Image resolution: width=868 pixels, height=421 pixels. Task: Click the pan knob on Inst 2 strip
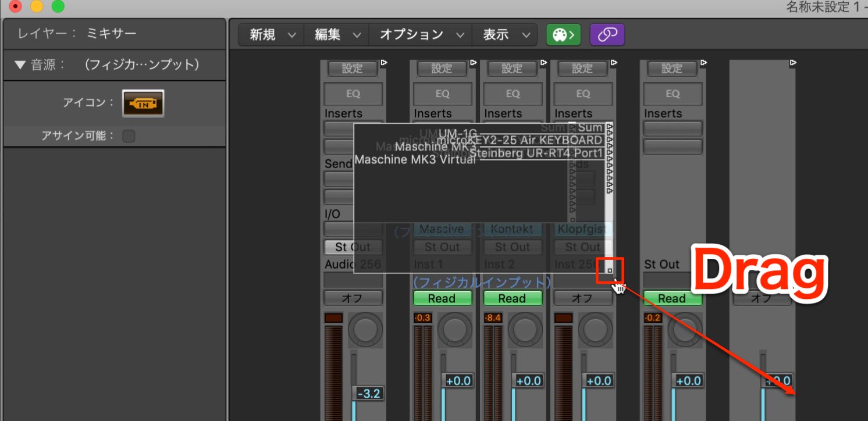525,330
